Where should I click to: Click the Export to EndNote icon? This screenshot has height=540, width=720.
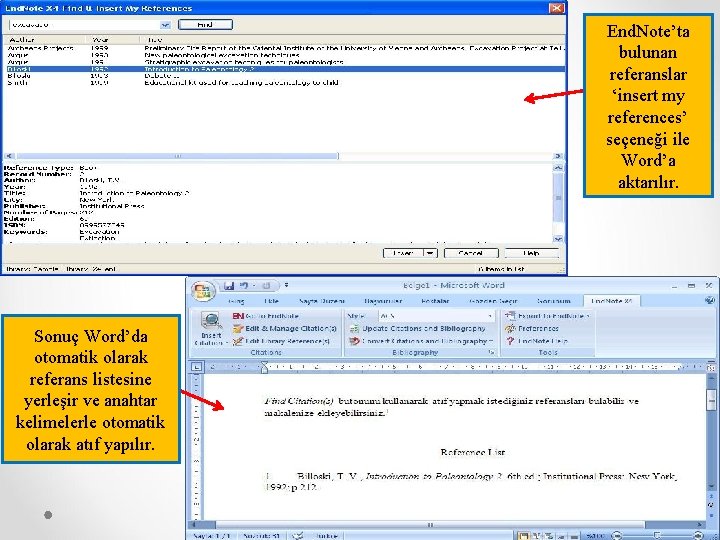click(x=510, y=316)
